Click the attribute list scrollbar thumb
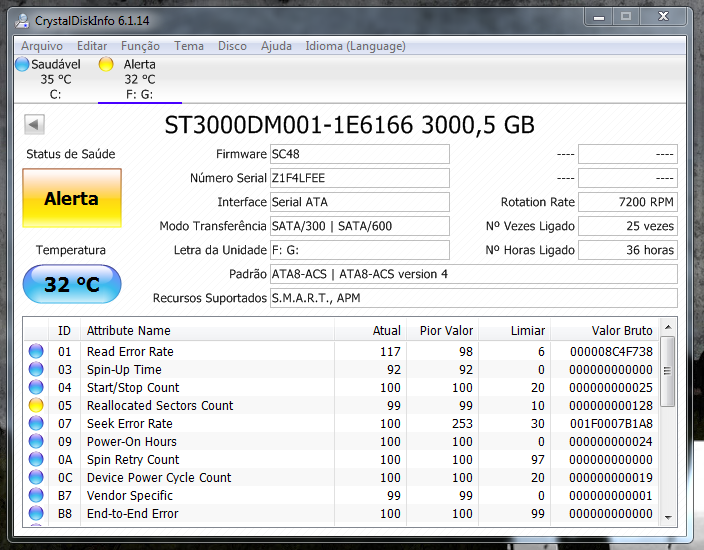This screenshot has width=704, height=550. pyautogui.click(x=668, y=371)
